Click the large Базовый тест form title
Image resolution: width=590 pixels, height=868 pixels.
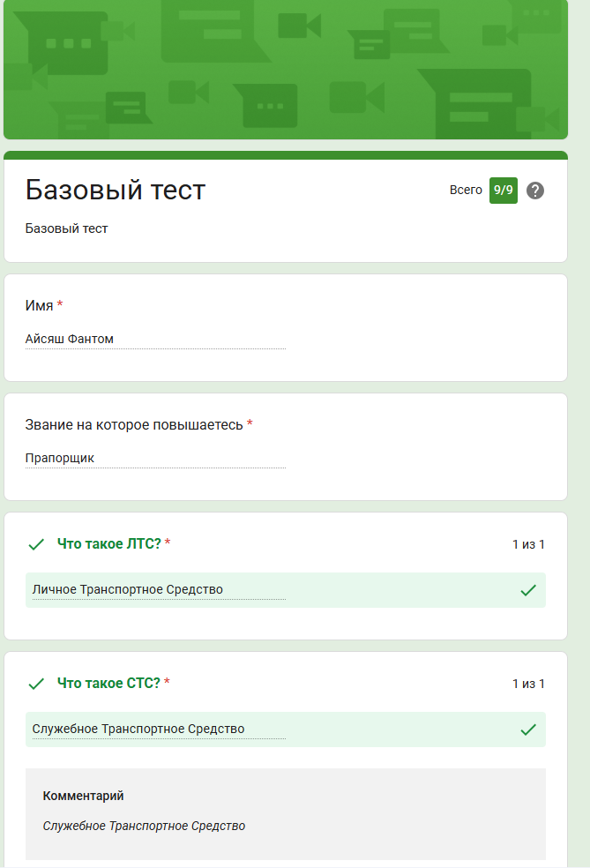pos(116,190)
